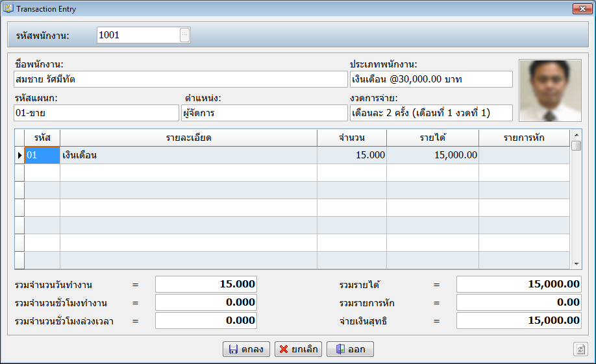Click the จ่ายเงินสุทธิ net pay field
Viewport: 596px width, 364px height.
(518, 321)
